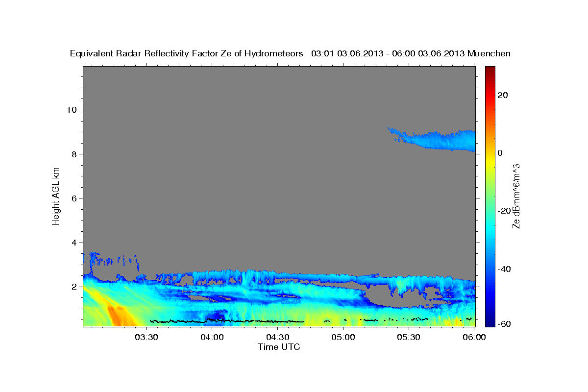Screen dimensions: 588x392
Task: Click the '06:00' time tick label
Action: click(x=474, y=337)
